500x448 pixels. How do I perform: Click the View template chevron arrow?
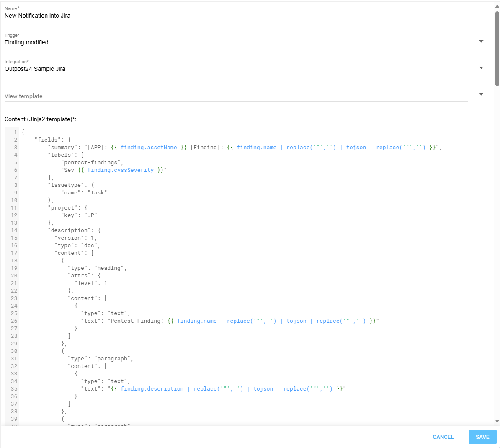(481, 94)
